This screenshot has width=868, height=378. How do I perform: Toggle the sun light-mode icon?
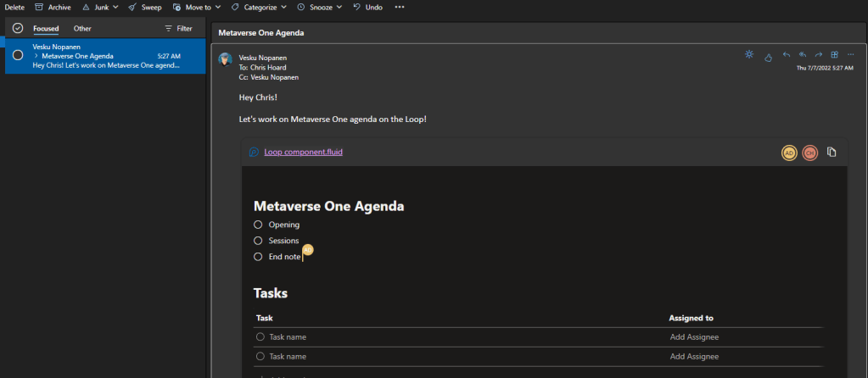point(749,54)
